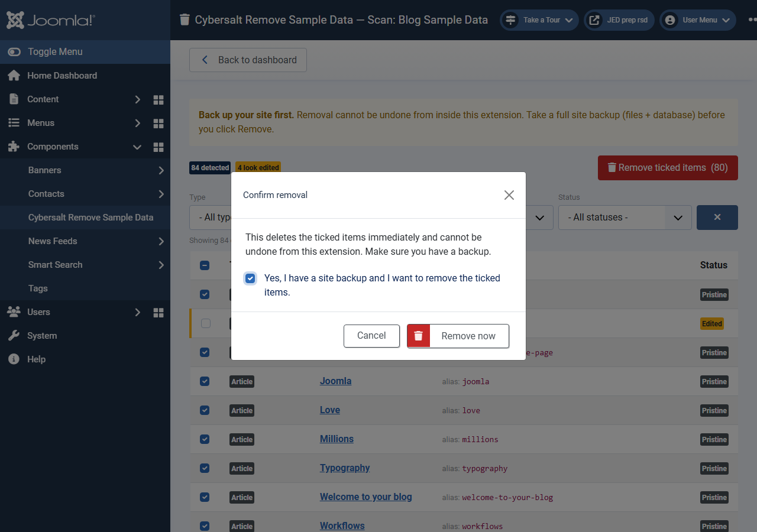Open the News Feeds menu item

point(85,241)
